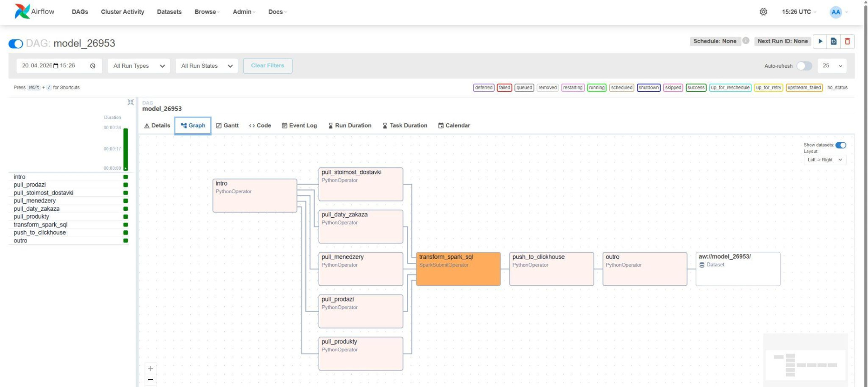Viewport: 868px width, 387px height.
Task: Click the Trigger DAG play icon
Action: click(x=820, y=41)
